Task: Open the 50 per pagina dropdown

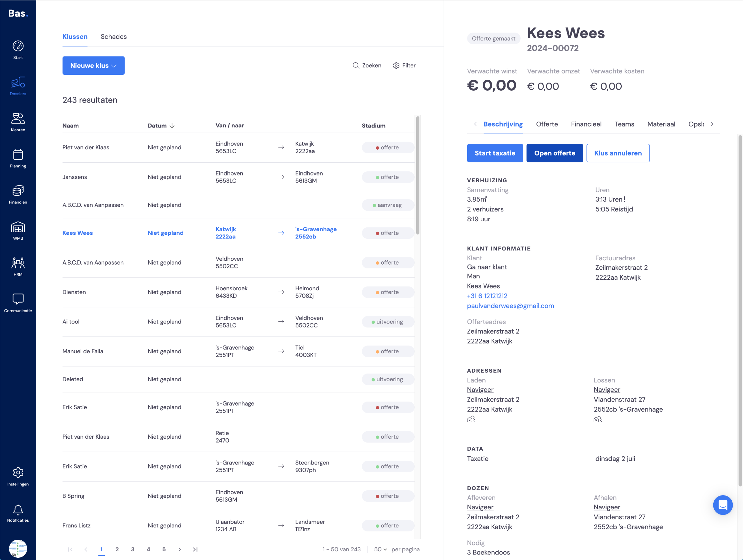Action: tap(380, 549)
